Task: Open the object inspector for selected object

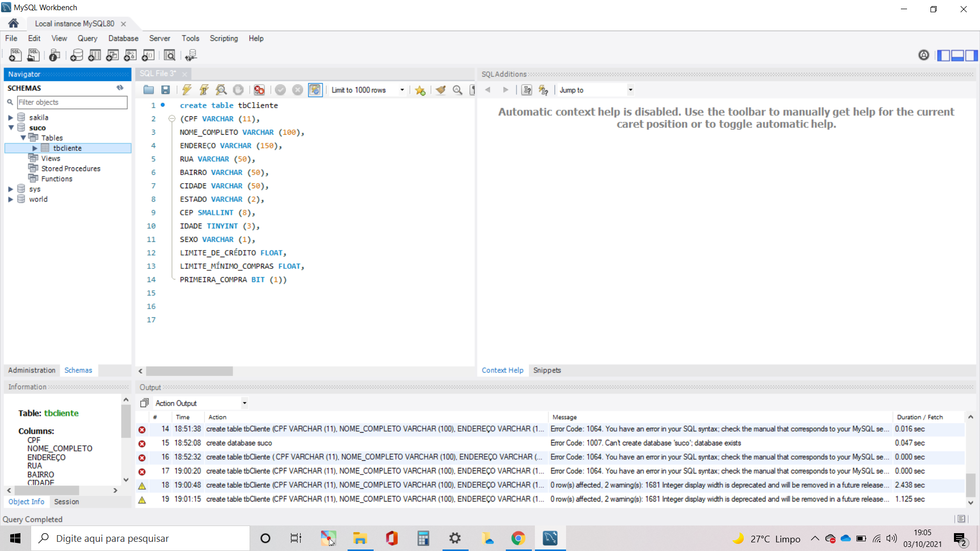Action: click(54, 55)
